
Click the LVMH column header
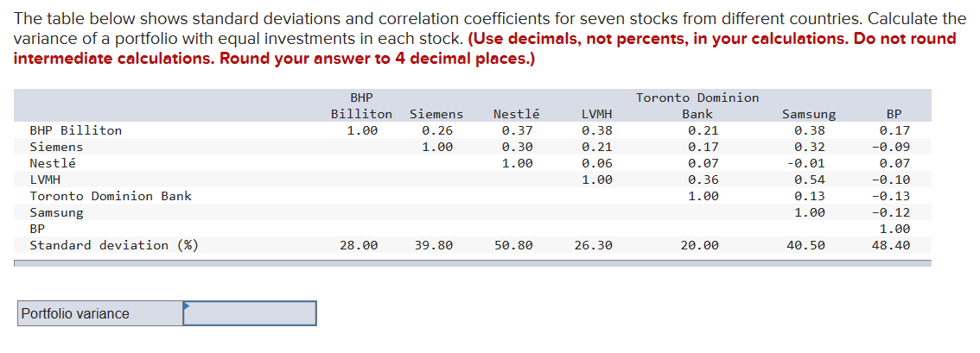coord(597,114)
